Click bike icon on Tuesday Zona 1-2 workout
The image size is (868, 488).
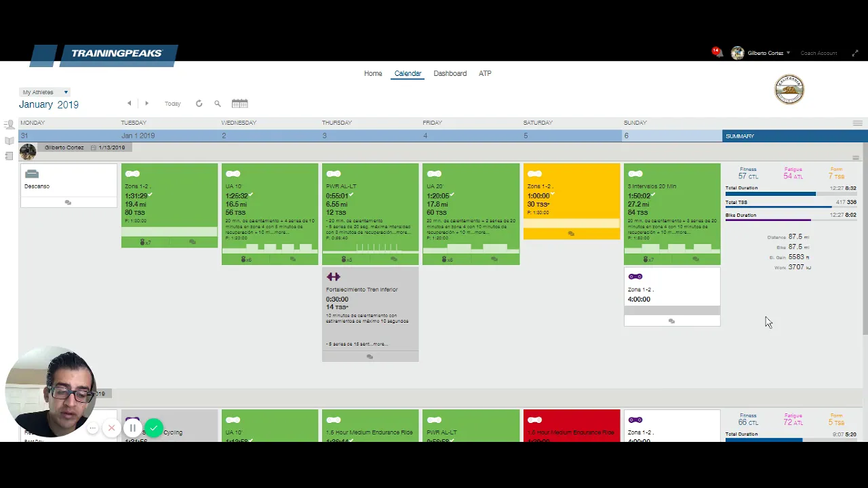(132, 174)
